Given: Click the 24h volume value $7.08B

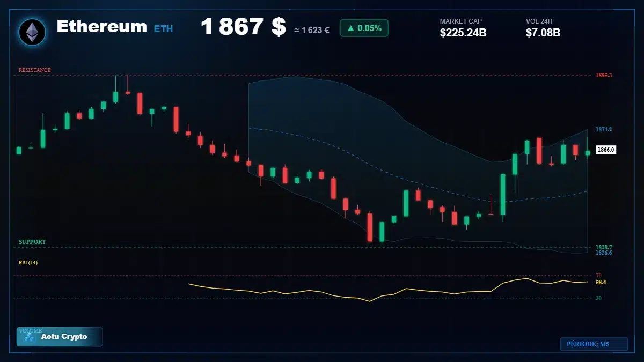Looking at the screenshot, I should coord(543,33).
